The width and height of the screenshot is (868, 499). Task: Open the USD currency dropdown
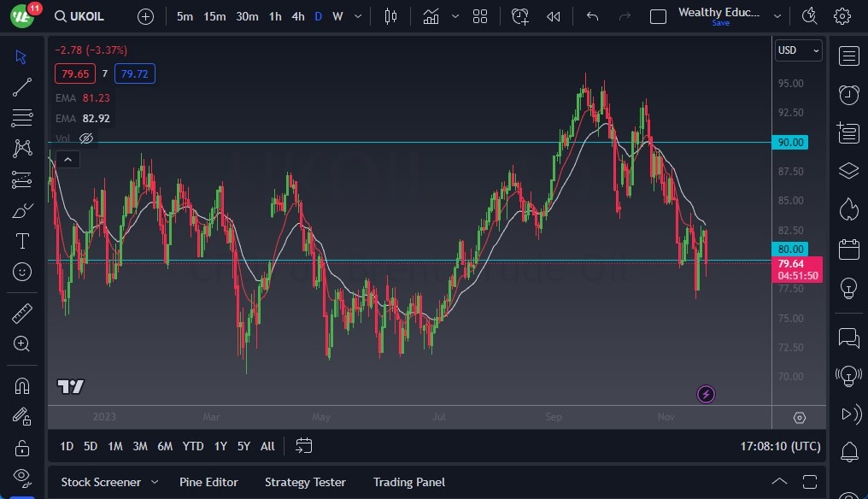point(797,50)
